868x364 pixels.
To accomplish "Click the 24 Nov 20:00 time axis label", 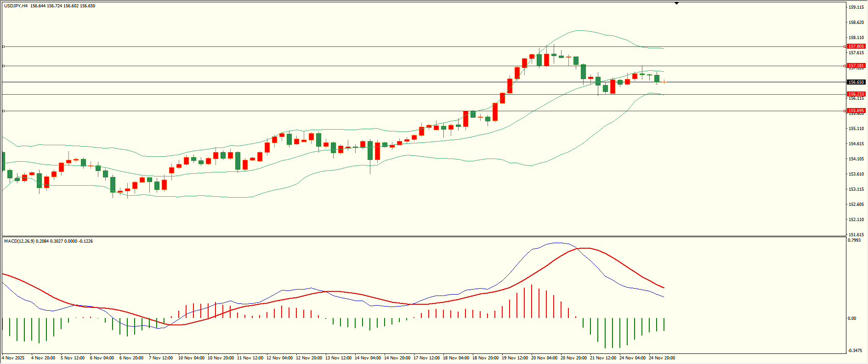I will point(662,358).
